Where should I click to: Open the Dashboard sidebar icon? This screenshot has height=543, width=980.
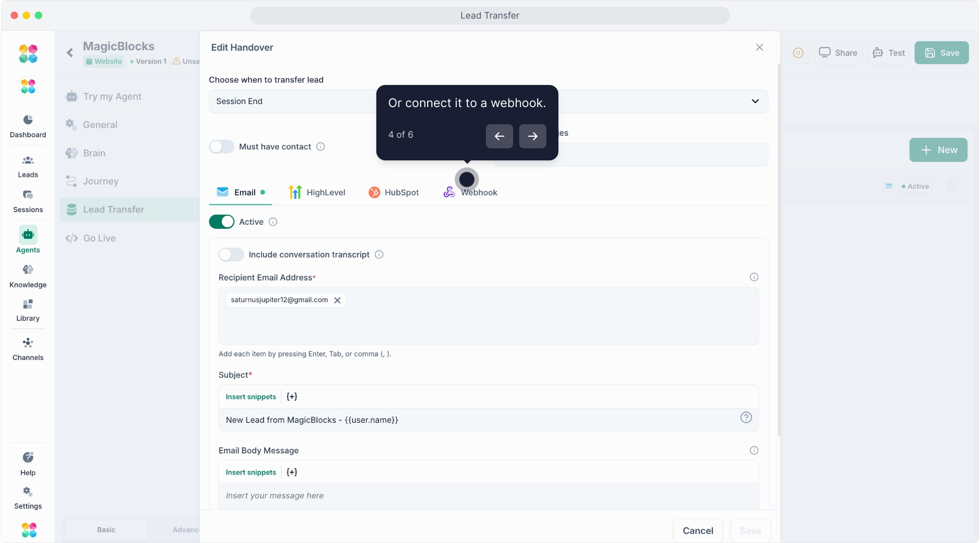pos(28,120)
